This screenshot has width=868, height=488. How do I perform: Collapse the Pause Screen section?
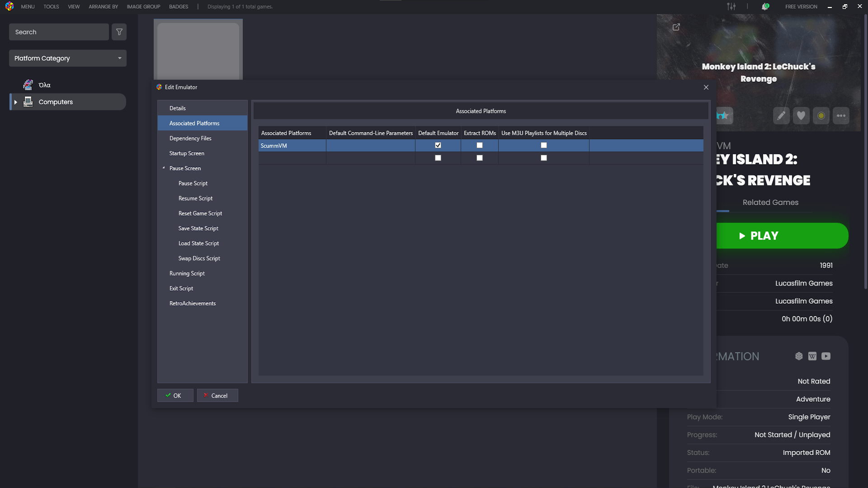(x=164, y=168)
